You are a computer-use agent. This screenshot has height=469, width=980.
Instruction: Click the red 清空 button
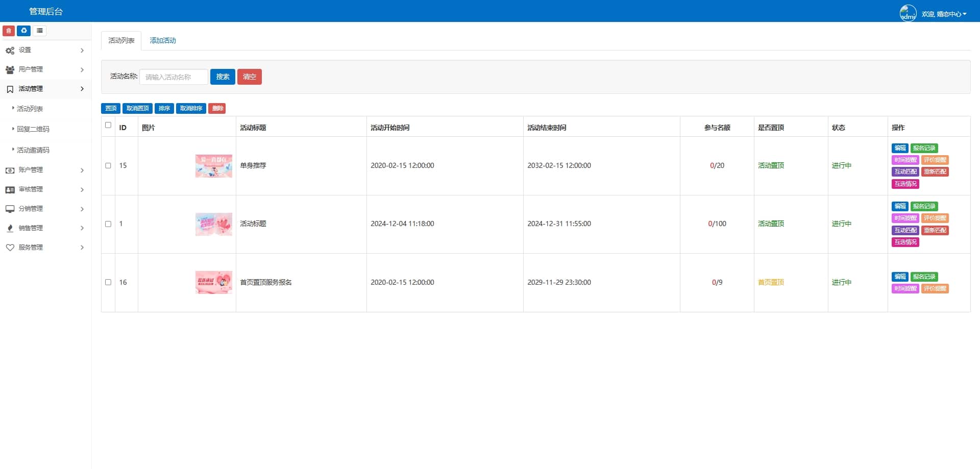pos(250,77)
